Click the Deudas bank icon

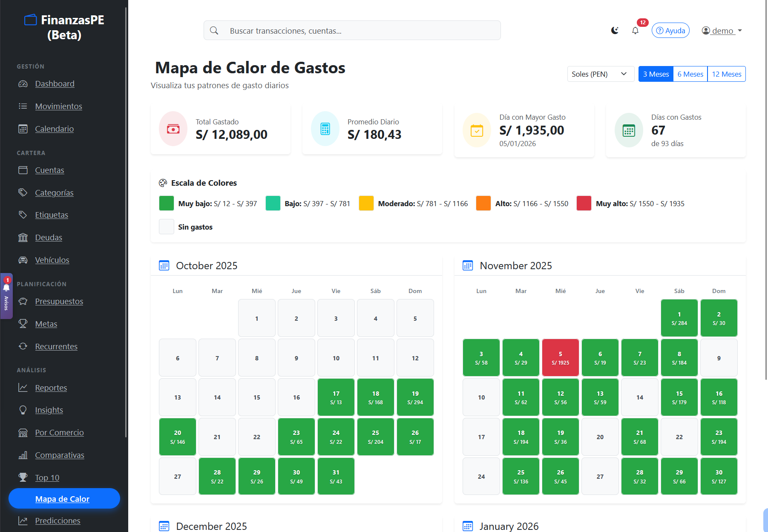(23, 237)
